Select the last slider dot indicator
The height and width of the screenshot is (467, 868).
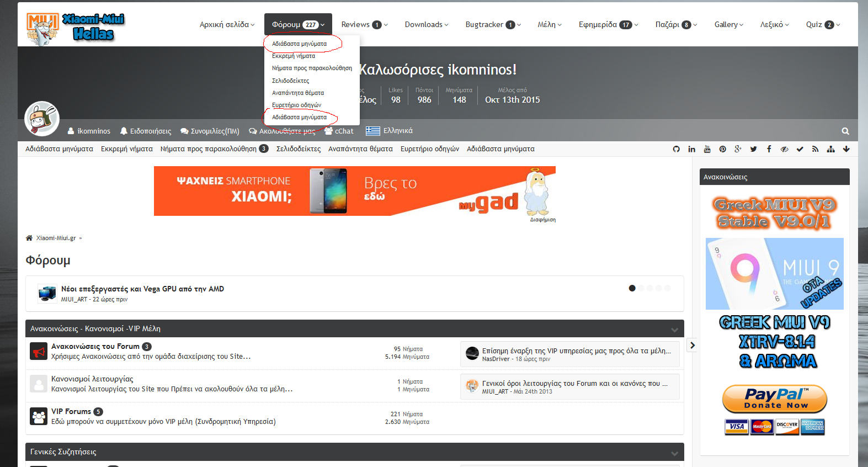point(667,288)
